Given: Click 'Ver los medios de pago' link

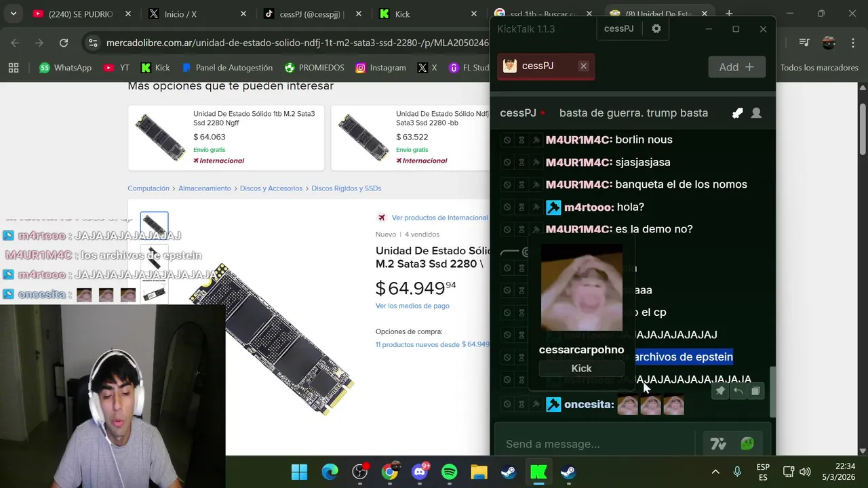Looking at the screenshot, I should coord(412,306).
